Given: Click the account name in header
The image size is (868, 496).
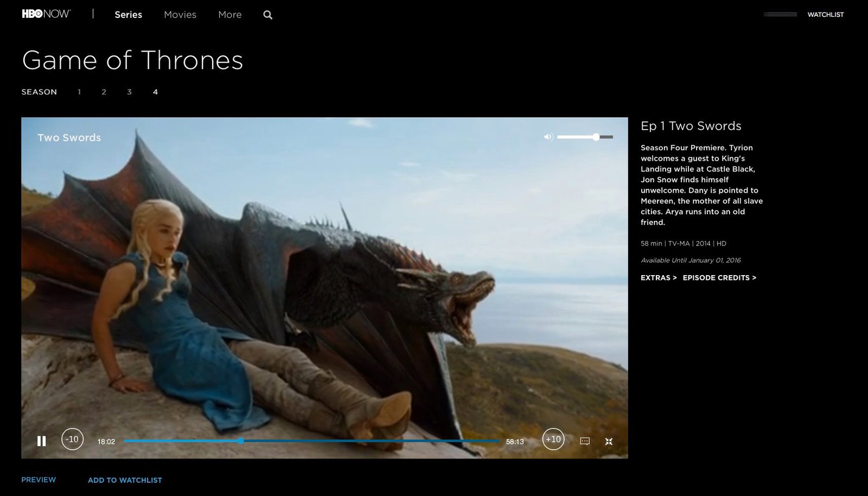Looking at the screenshot, I should click(x=780, y=15).
